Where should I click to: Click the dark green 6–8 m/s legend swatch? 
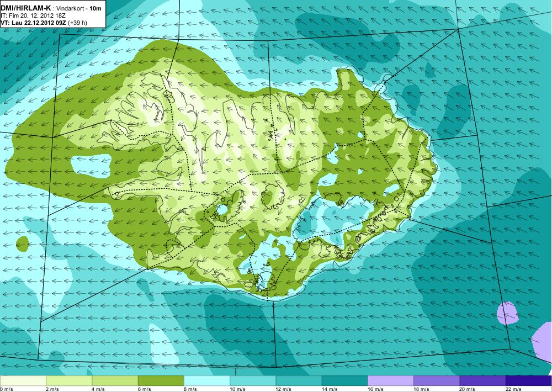pos(161,380)
